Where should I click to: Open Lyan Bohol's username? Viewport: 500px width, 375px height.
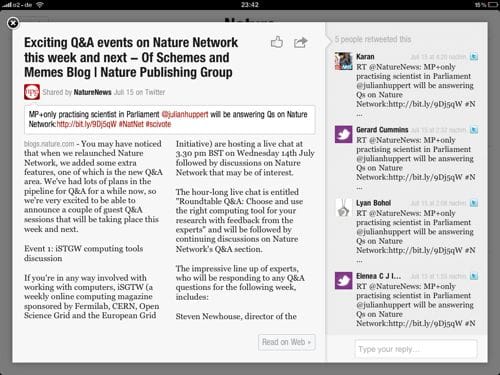[x=373, y=203]
